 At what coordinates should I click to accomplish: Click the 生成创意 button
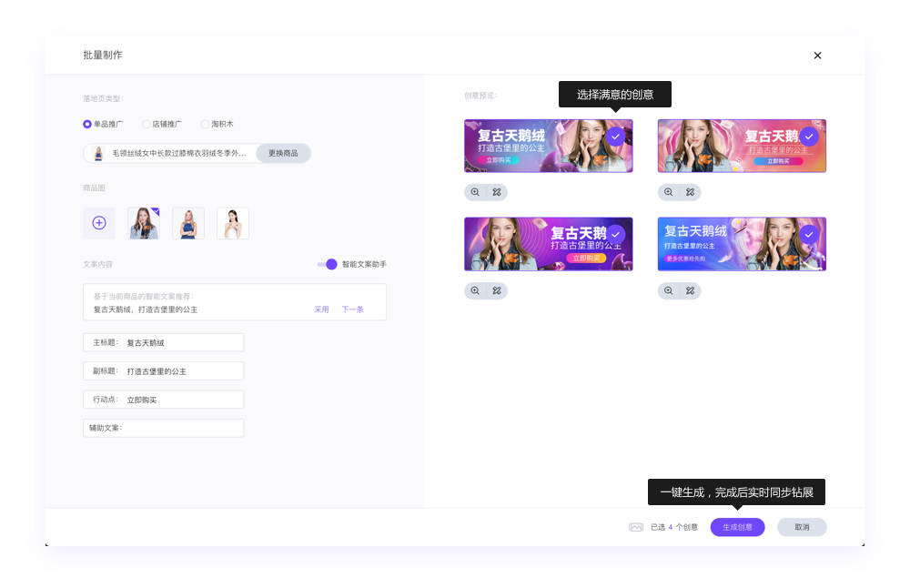click(738, 527)
